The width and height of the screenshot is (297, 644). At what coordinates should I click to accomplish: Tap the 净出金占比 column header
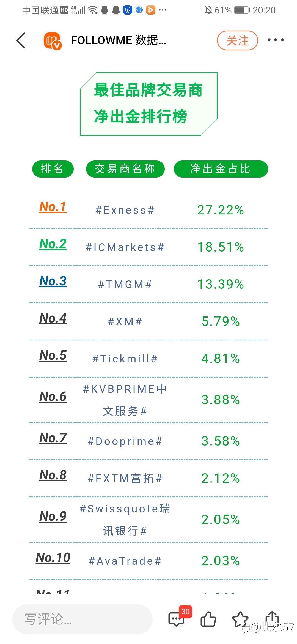221,169
